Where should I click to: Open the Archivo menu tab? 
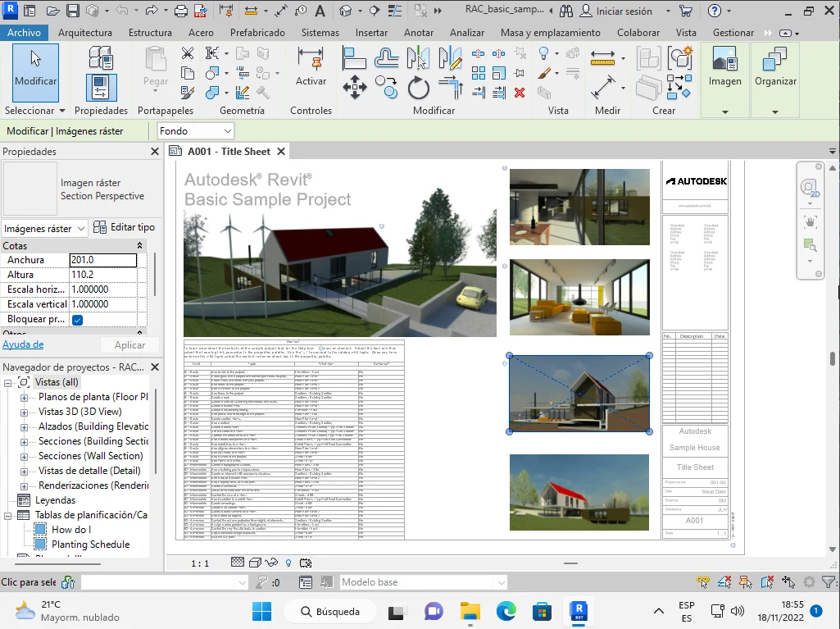[24, 33]
